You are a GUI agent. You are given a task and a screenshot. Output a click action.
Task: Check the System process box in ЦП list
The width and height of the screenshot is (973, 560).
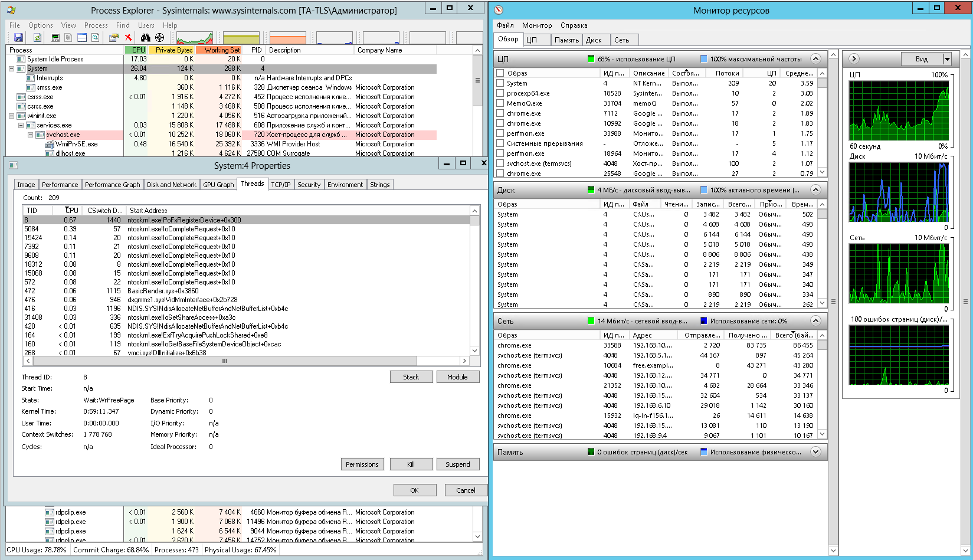500,83
